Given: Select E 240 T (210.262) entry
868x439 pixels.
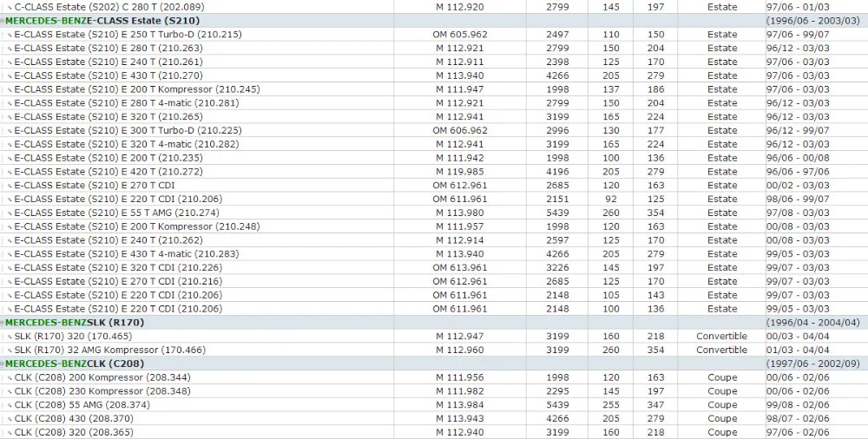Looking at the screenshot, I should (x=108, y=240).
